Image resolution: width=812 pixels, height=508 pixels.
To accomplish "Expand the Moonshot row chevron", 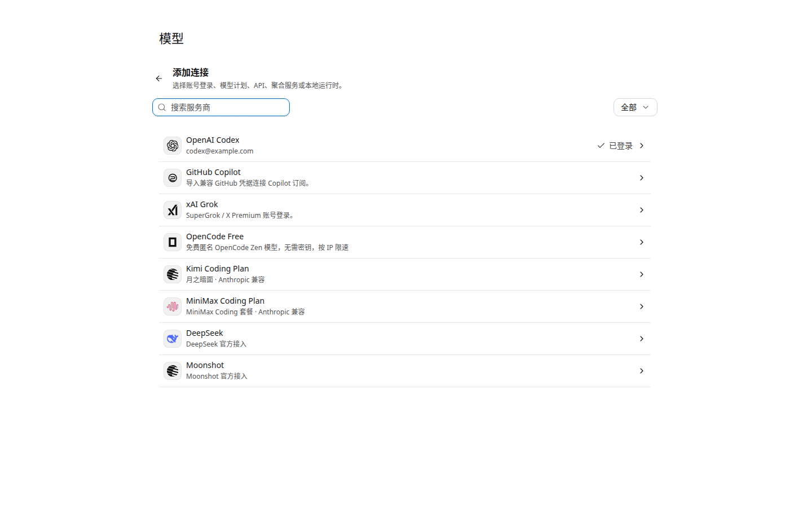I will click(x=642, y=371).
